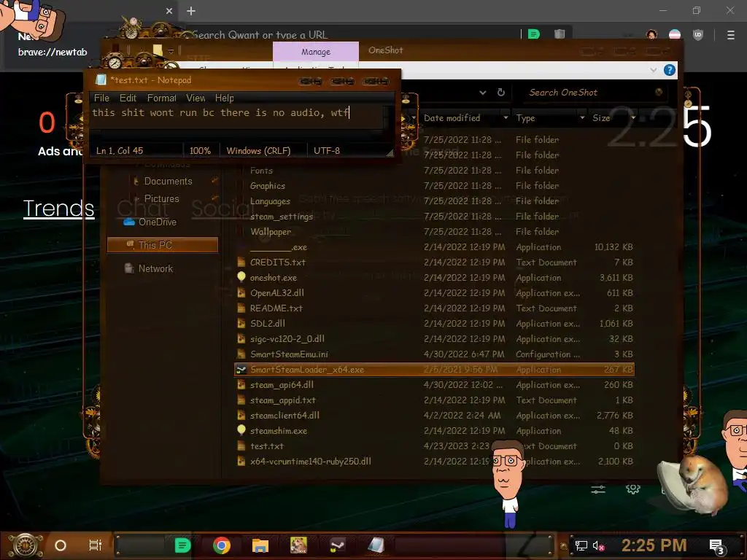Sort by Size column header

601,117
